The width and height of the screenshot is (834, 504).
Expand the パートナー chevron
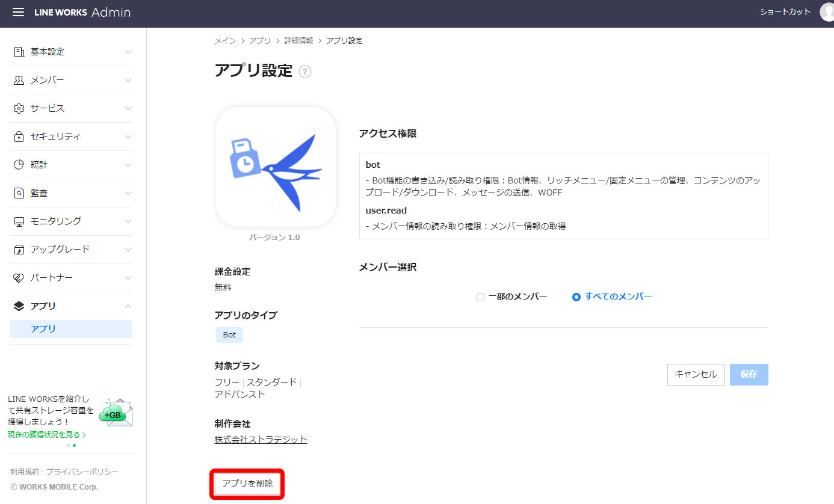tap(128, 278)
